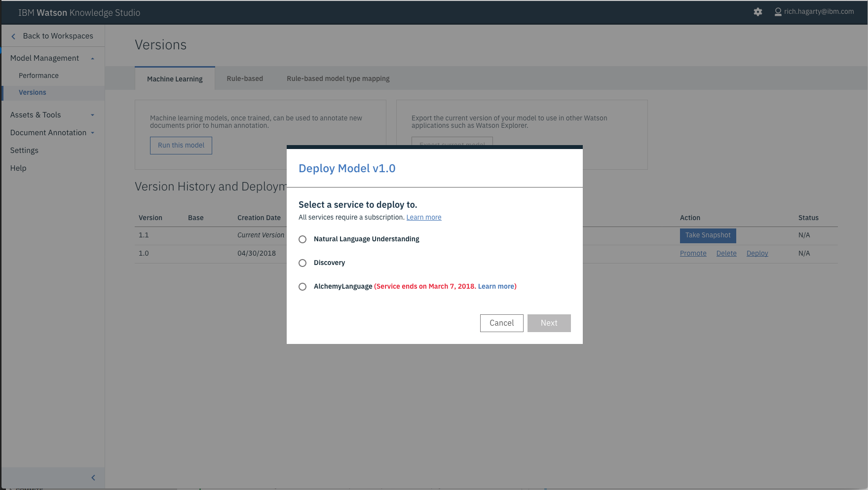Click the Deploy Model v1.0 dialog title
868x490 pixels.
(x=347, y=168)
